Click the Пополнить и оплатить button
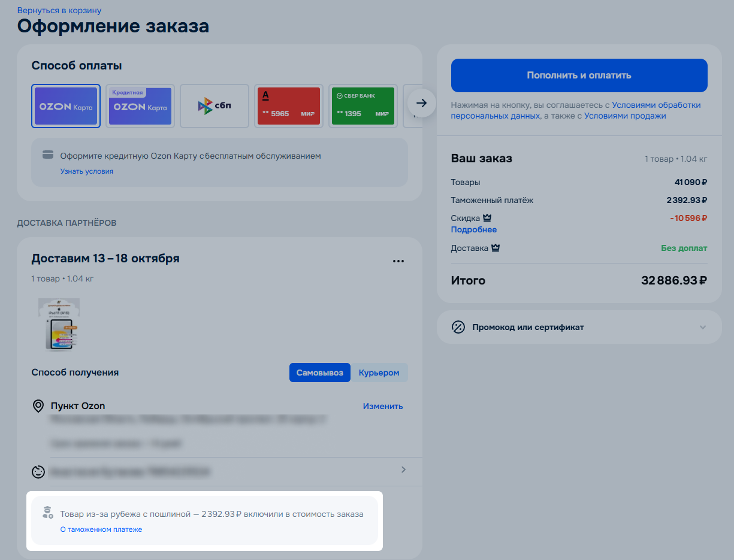Image resolution: width=734 pixels, height=560 pixels. (579, 75)
